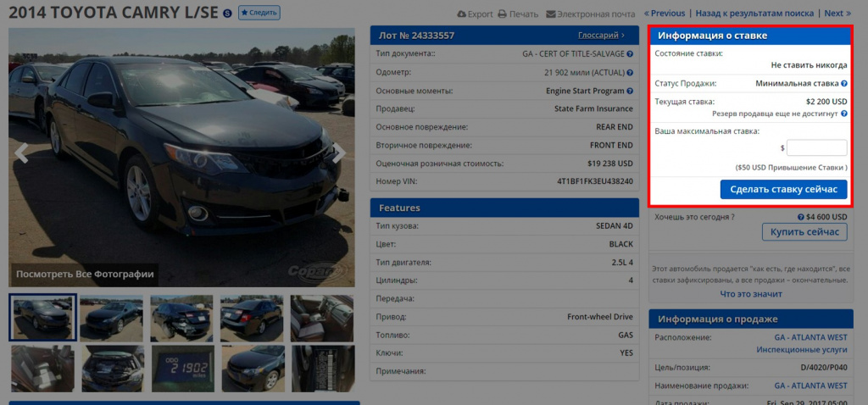Viewport: 868px width, 405px height.
Task: Click help icon next to Engine Start Program
Action: point(630,91)
